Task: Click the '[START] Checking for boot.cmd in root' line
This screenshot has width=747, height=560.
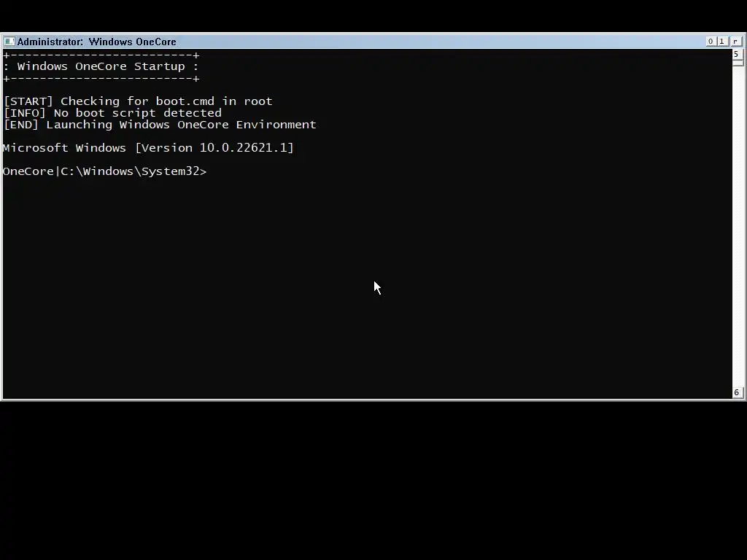Action: click(x=138, y=101)
